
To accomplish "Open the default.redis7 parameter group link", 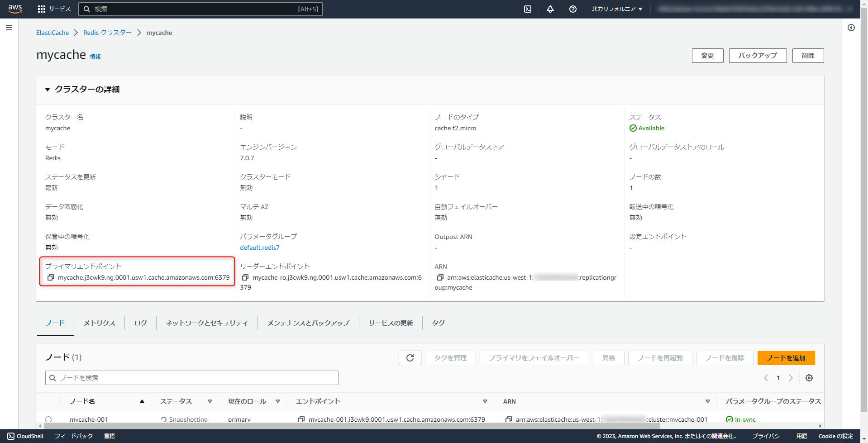I will [259, 248].
